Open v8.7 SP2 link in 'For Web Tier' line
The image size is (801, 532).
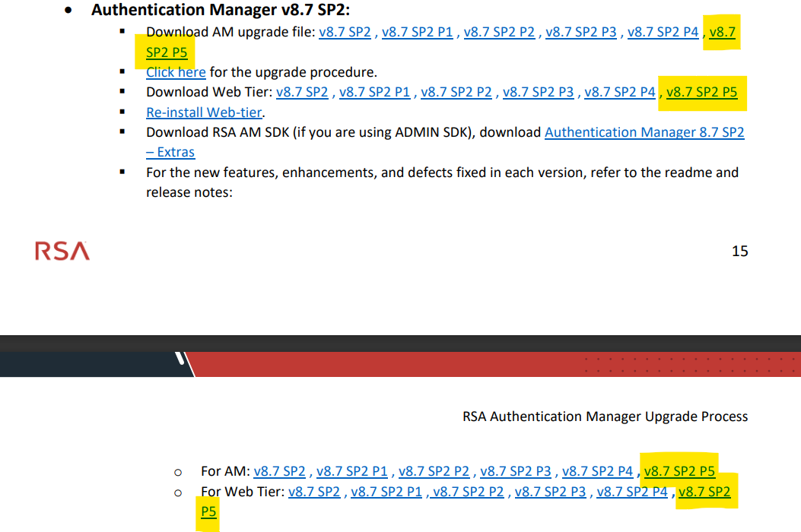(x=314, y=492)
